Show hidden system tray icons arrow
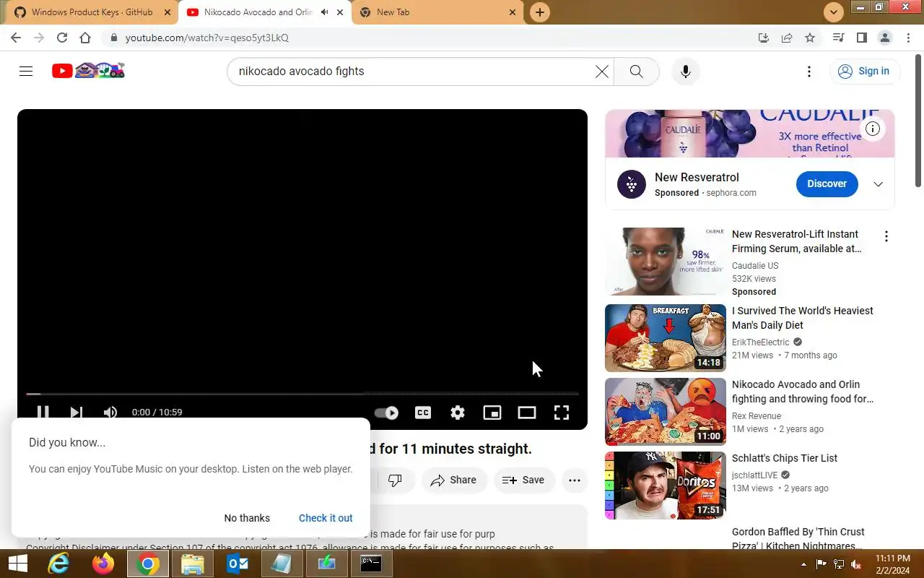924x578 pixels. (803, 564)
